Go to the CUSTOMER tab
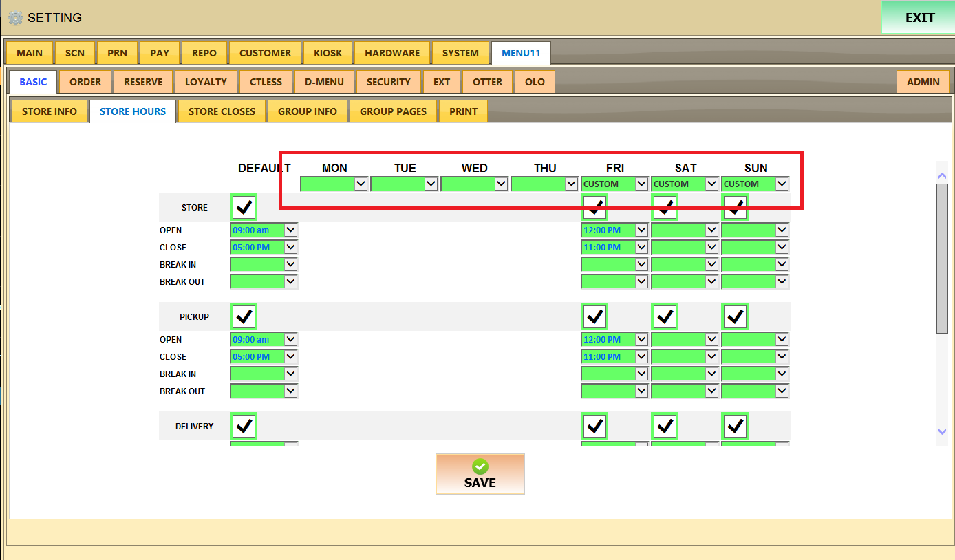 click(x=265, y=53)
